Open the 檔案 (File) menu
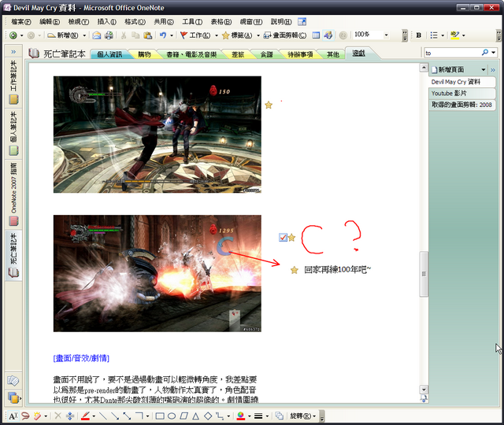 pos(21,21)
